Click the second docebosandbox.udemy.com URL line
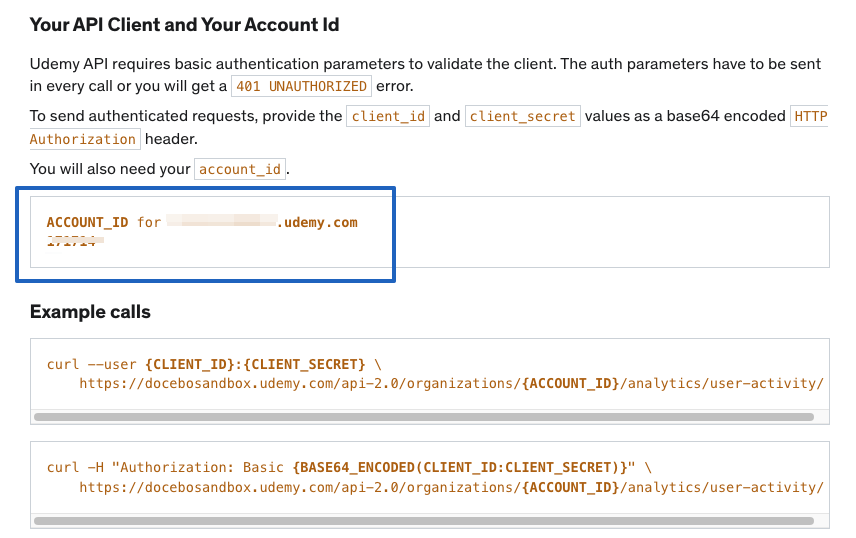 [x=451, y=487]
